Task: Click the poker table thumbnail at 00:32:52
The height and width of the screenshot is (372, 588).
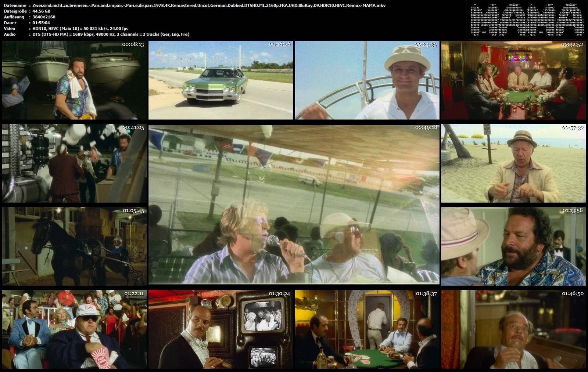Action: pos(513,80)
